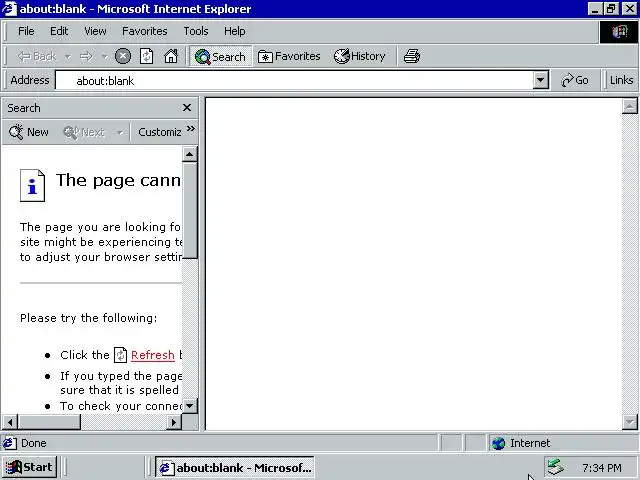
Task: Open the File menu
Action: click(26, 31)
